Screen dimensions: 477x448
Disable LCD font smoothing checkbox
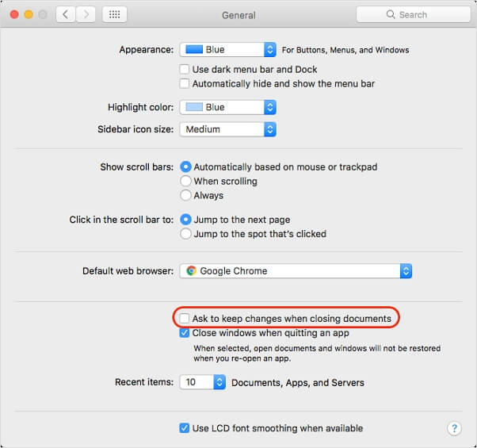[x=185, y=428]
